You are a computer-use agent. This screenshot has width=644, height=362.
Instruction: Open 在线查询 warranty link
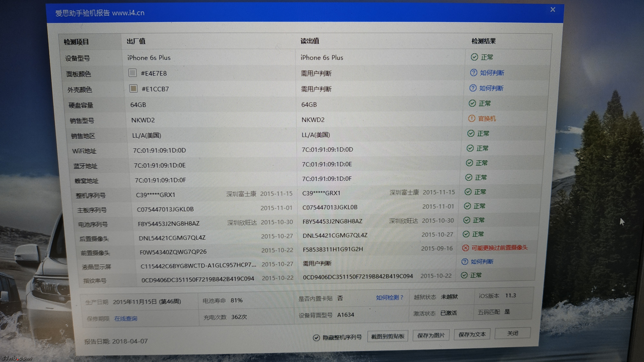[126, 319]
